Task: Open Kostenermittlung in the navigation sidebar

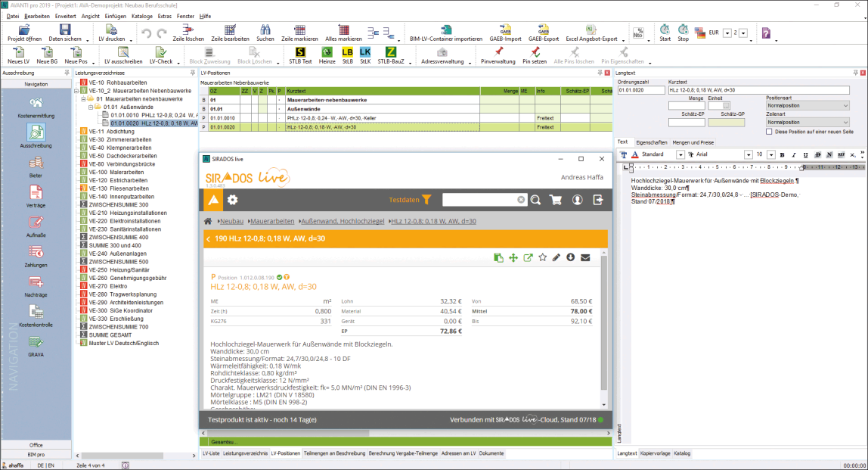Action: pyautogui.click(x=36, y=108)
